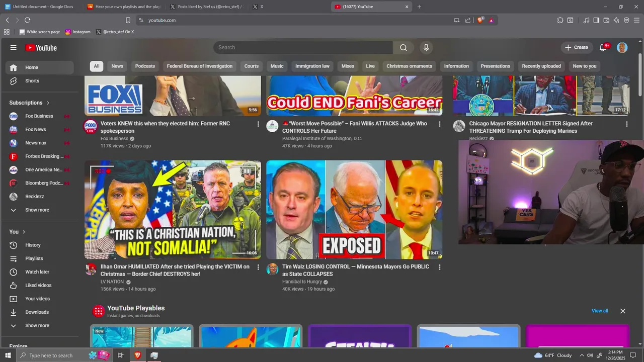Bookmark this page icon

pyautogui.click(x=128, y=20)
